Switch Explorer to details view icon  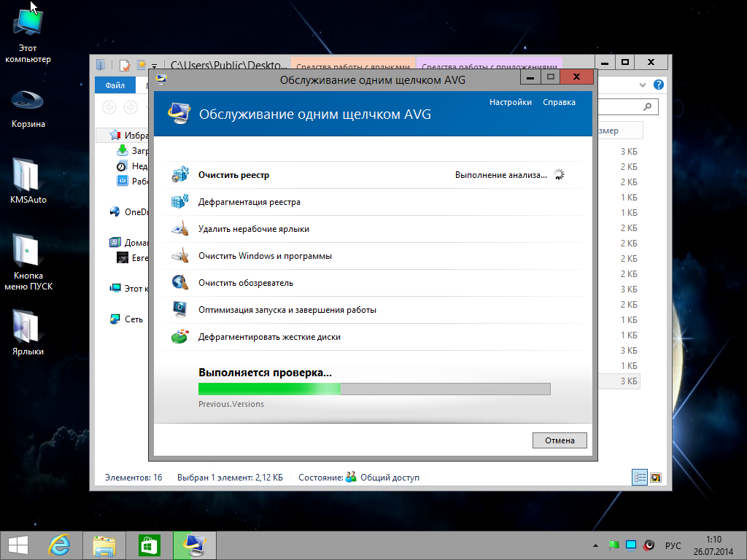[639, 477]
